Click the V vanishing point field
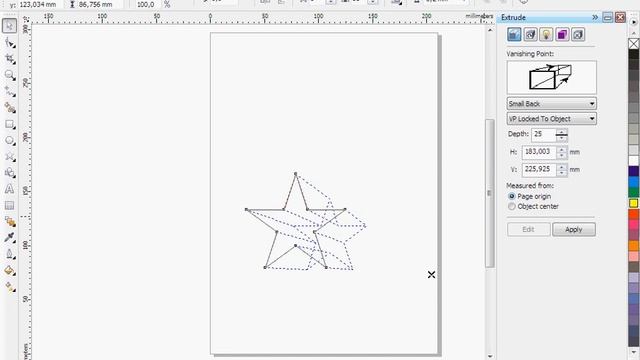 coord(539,170)
